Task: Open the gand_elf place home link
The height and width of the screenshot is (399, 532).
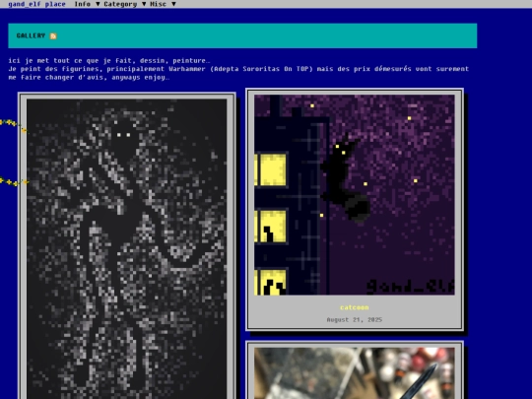Action: coord(36,4)
